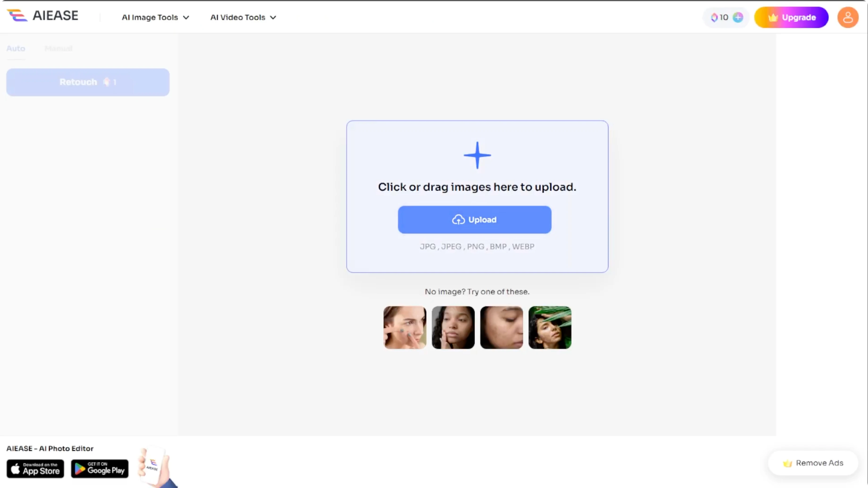Select the close-up face sample with closed eye

[x=501, y=327]
